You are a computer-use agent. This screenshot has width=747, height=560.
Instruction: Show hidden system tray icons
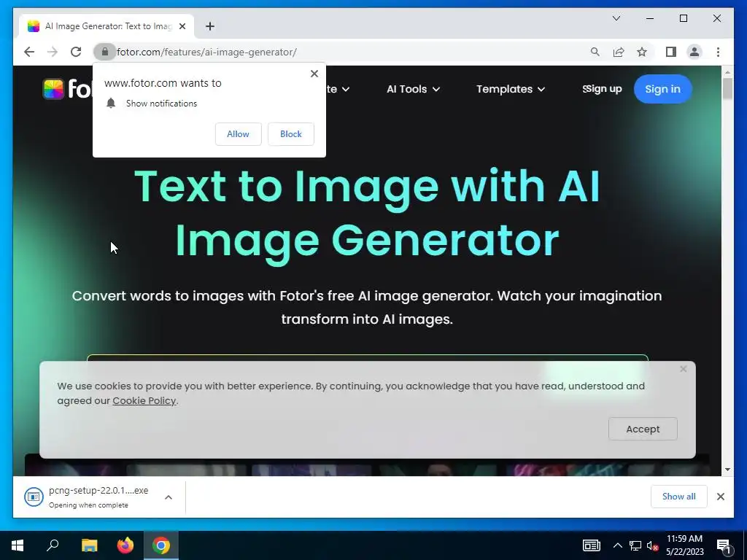(617, 545)
